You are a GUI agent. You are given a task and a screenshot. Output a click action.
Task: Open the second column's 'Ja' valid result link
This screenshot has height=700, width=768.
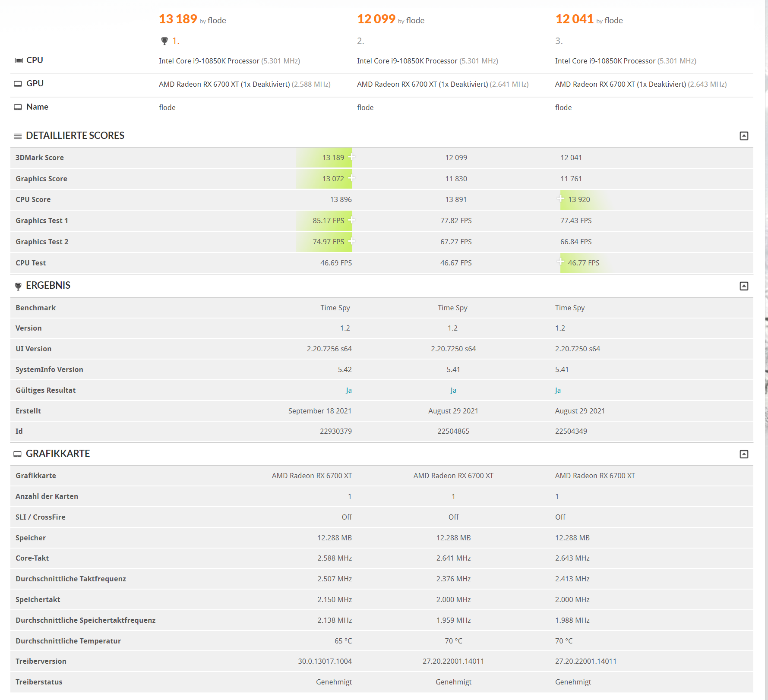click(x=453, y=391)
